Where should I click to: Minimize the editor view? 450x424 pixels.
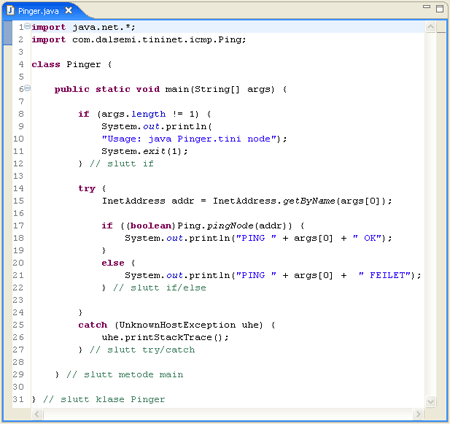tap(427, 6)
